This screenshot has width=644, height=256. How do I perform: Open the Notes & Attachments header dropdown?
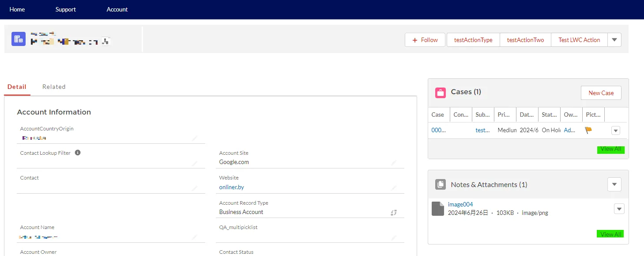[614, 184]
